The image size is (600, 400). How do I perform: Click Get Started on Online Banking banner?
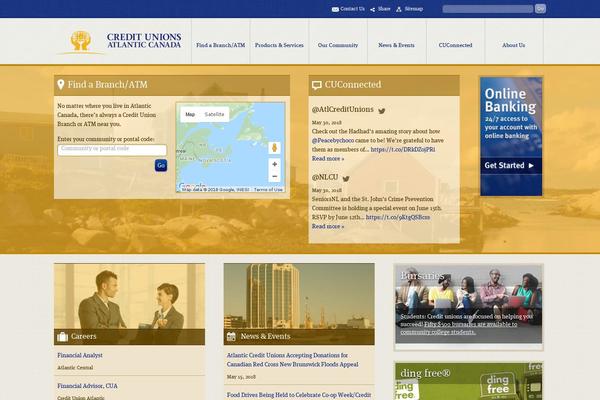[509, 165]
